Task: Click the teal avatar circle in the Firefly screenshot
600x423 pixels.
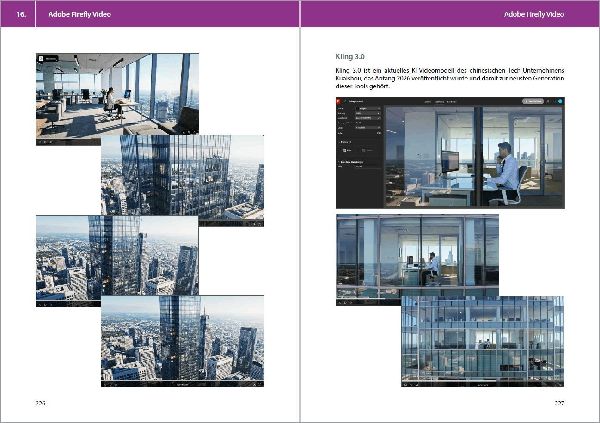Action: pyautogui.click(x=560, y=101)
